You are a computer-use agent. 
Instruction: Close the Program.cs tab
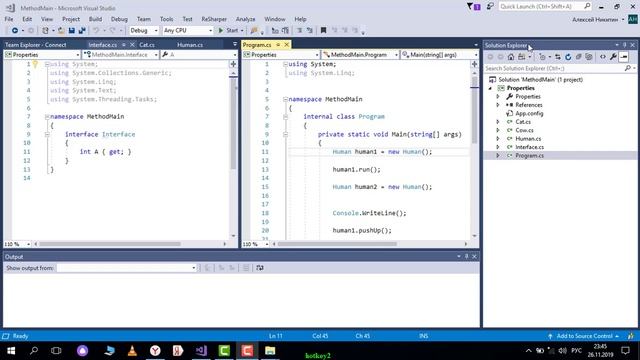[x=287, y=44]
